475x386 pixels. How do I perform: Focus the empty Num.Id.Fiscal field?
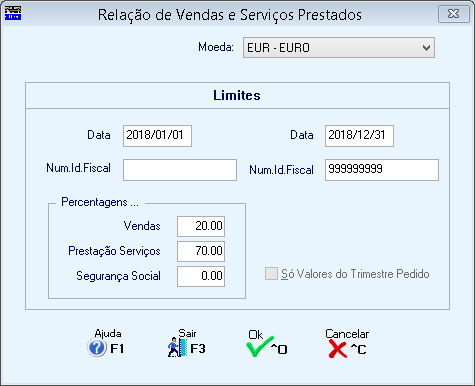[180, 170]
